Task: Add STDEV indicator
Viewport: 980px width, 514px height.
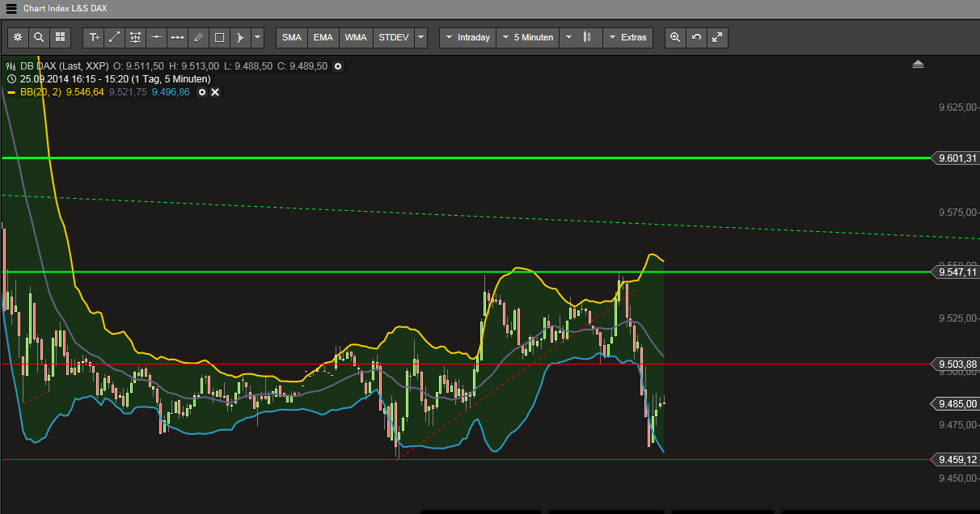Action: coord(394,37)
